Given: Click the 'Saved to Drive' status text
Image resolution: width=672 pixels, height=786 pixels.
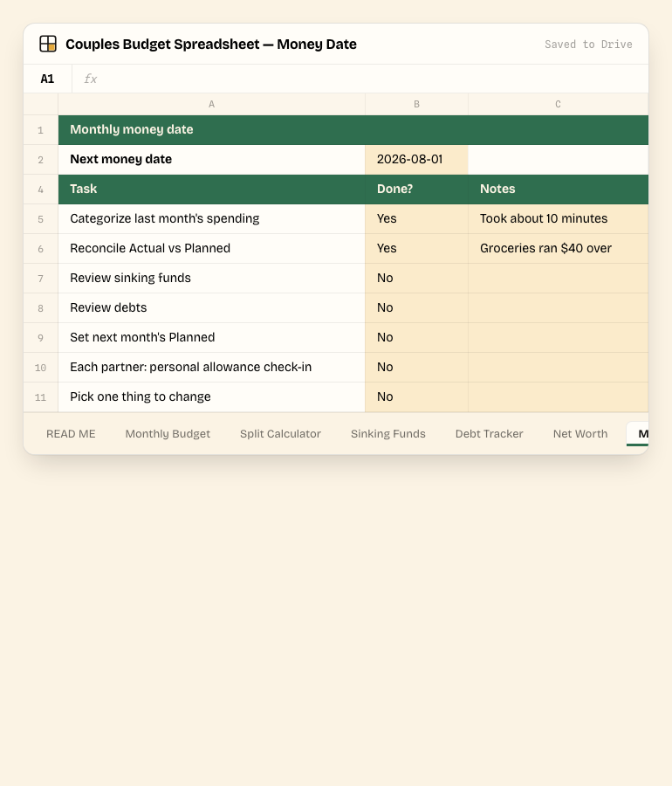Looking at the screenshot, I should click(x=588, y=45).
